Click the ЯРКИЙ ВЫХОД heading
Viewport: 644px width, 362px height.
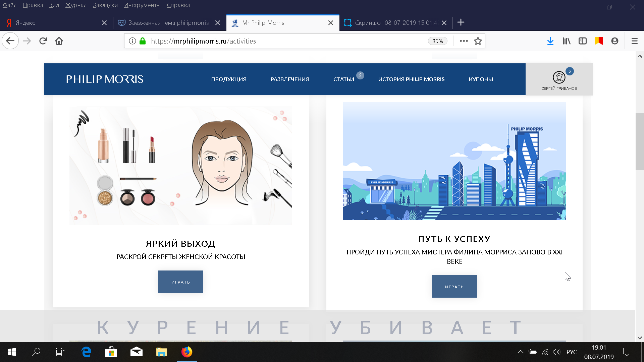point(180,244)
